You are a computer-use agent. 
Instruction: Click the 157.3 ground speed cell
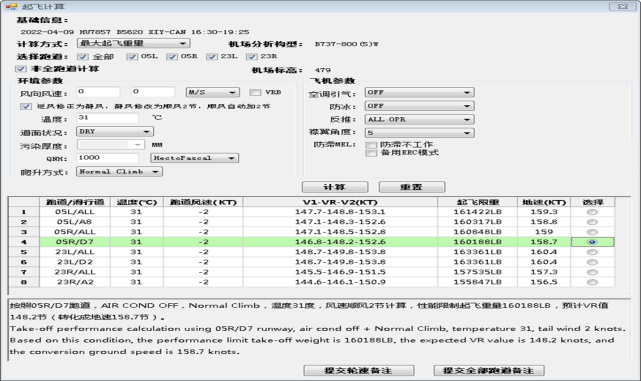pyautogui.click(x=544, y=272)
